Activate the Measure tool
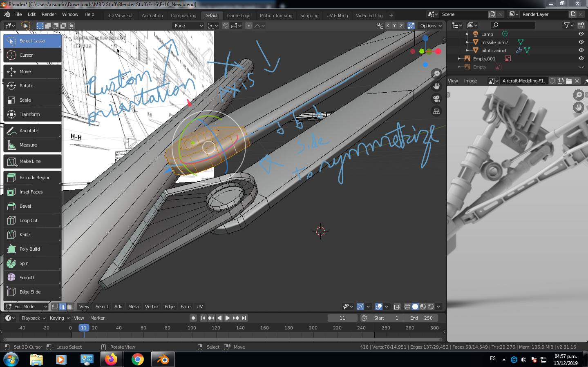 click(32, 145)
